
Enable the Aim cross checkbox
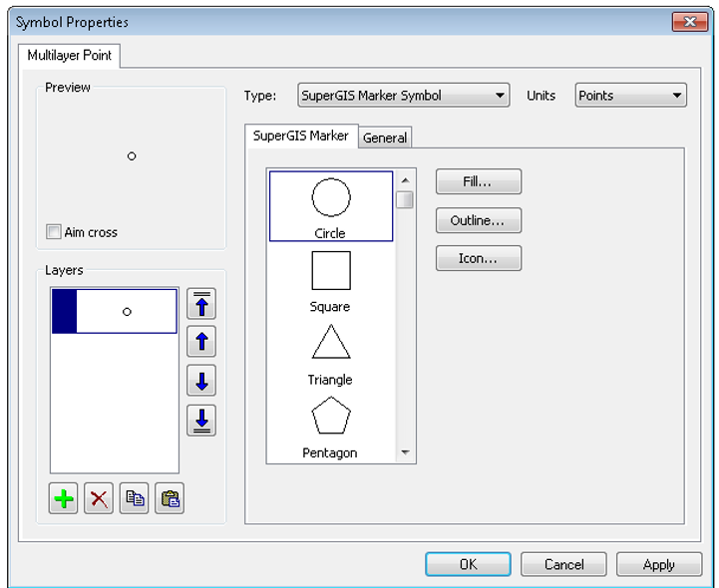[x=54, y=232]
